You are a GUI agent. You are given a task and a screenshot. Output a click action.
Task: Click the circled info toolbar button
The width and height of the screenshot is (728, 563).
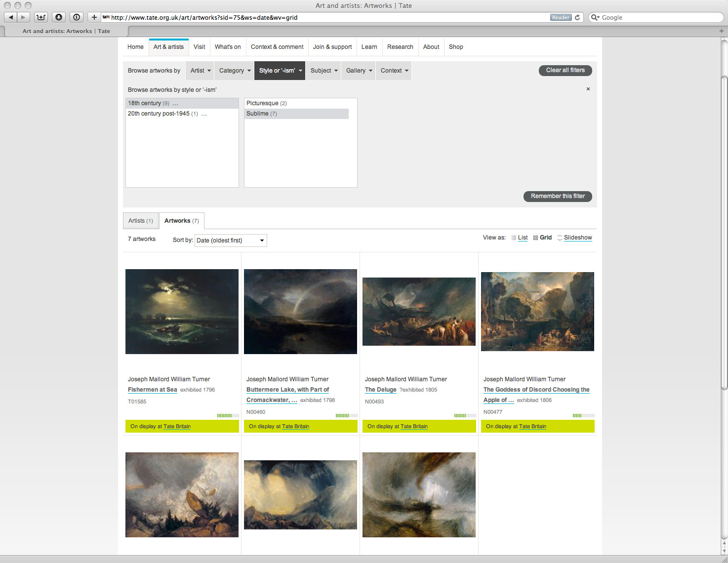(77, 17)
